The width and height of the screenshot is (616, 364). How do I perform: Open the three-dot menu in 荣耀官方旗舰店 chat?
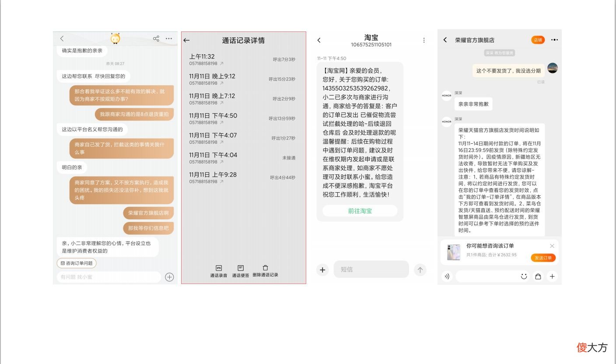click(554, 40)
